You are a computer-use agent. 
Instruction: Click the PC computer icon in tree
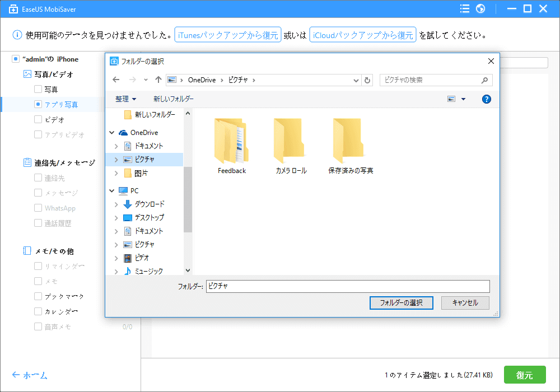[x=123, y=190]
